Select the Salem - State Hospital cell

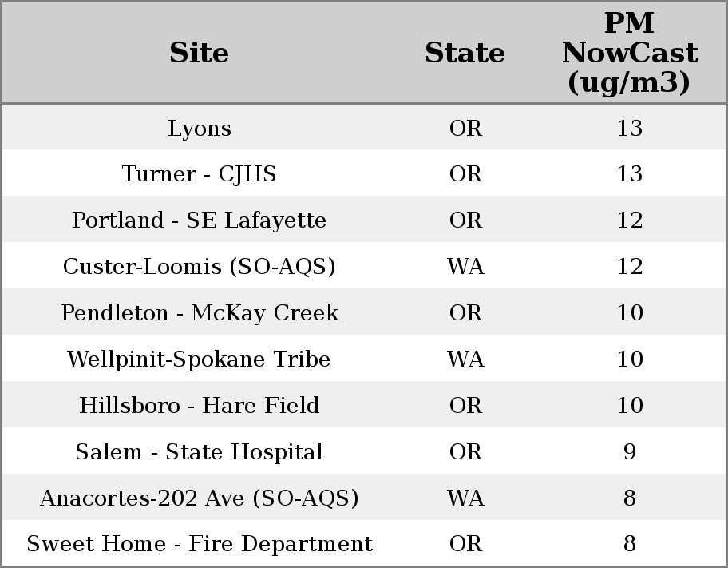click(x=199, y=452)
